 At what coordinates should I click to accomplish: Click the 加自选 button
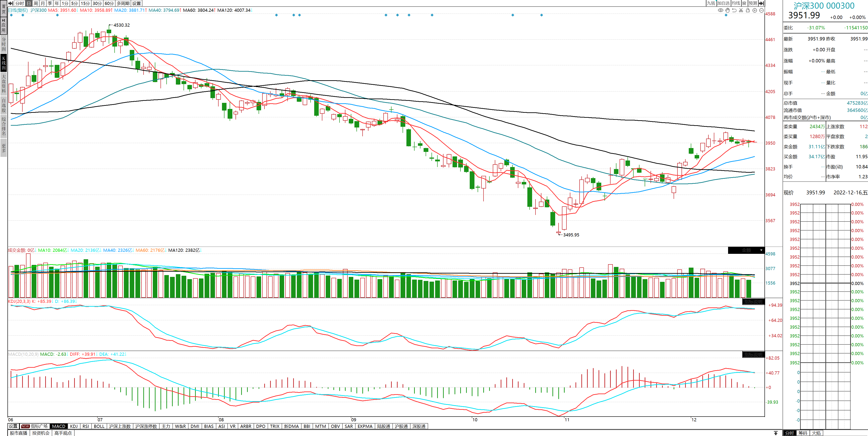[x=723, y=3]
